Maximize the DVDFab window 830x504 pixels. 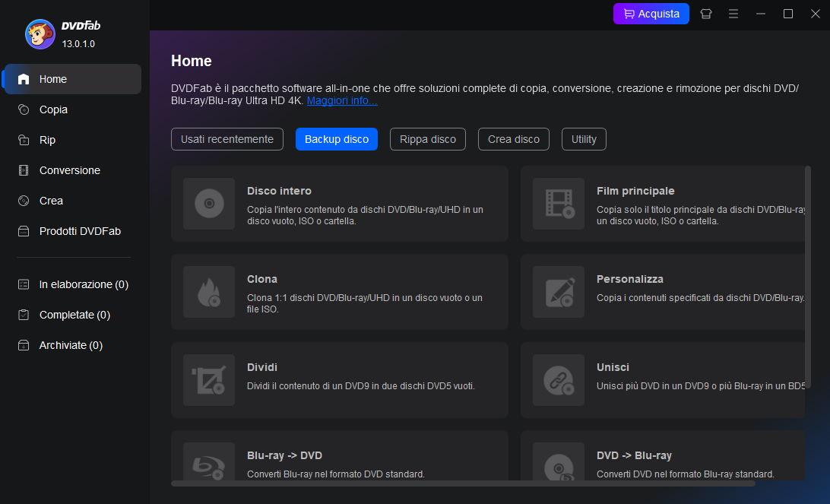pos(788,14)
